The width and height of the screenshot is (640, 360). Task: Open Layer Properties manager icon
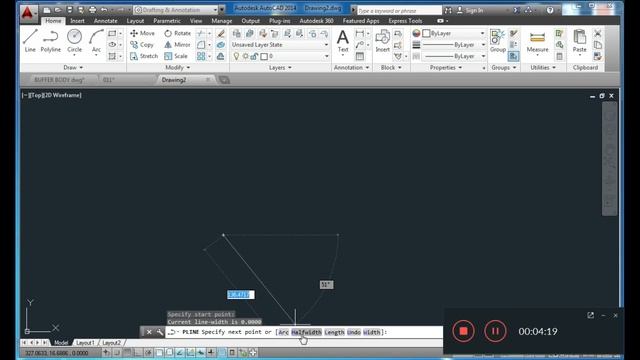(237, 33)
